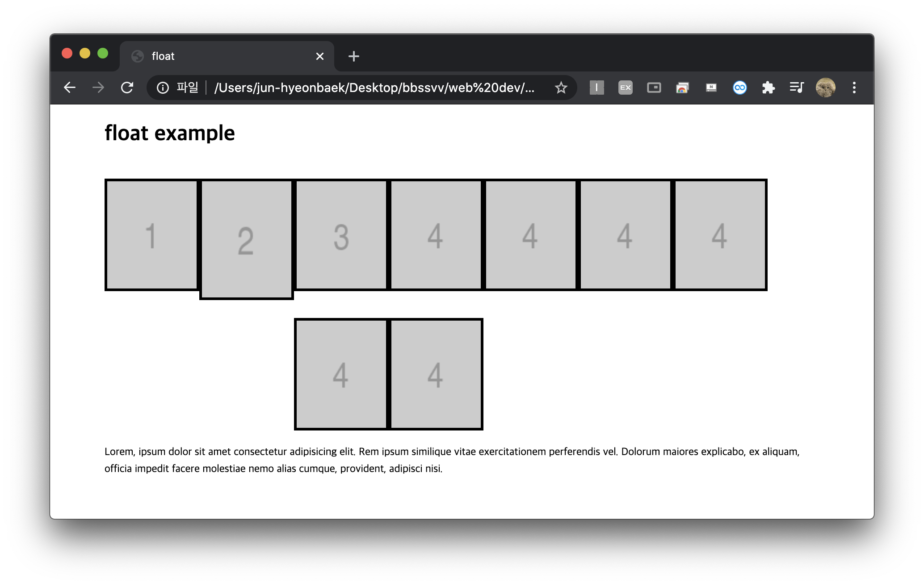Viewport: 924px width, 585px height.
Task: Open the Chrome Remote Desktop extension
Action: coord(682,88)
